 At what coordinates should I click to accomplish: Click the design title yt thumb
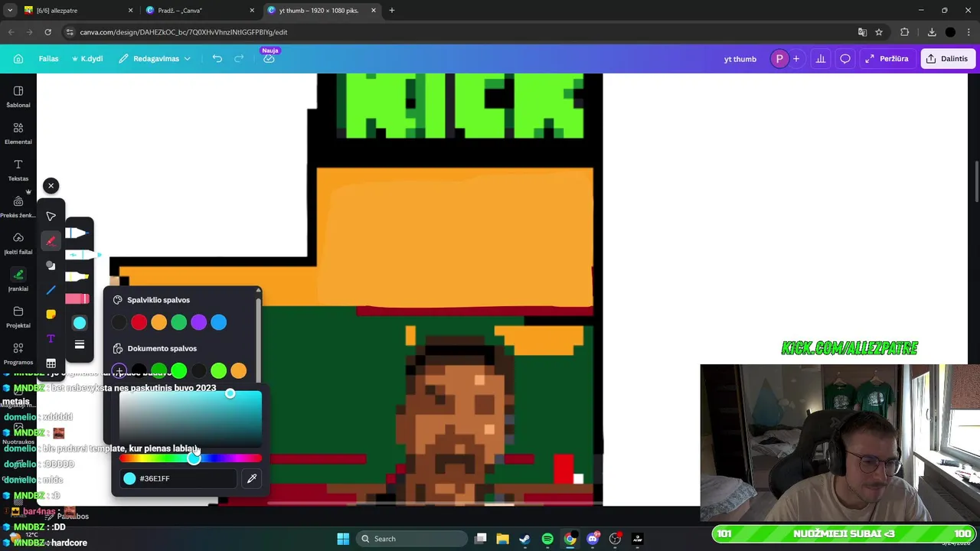pyautogui.click(x=740, y=59)
